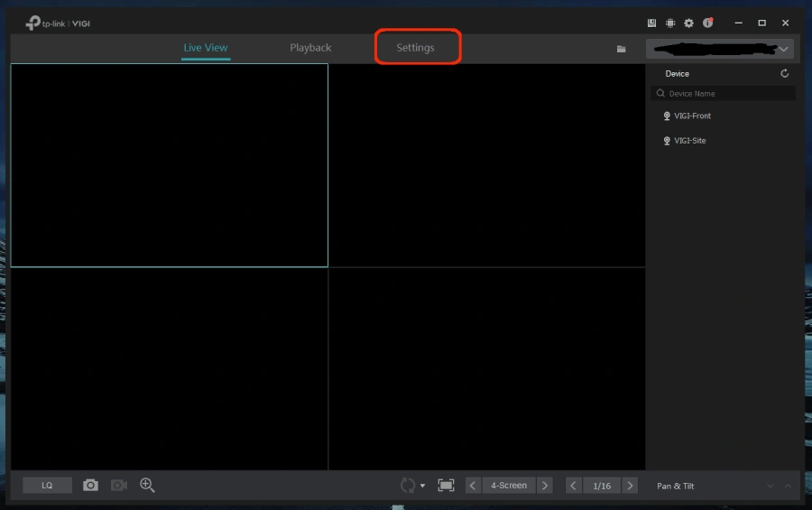Select the top-right video pane
The height and width of the screenshot is (510, 812).
tap(487, 165)
